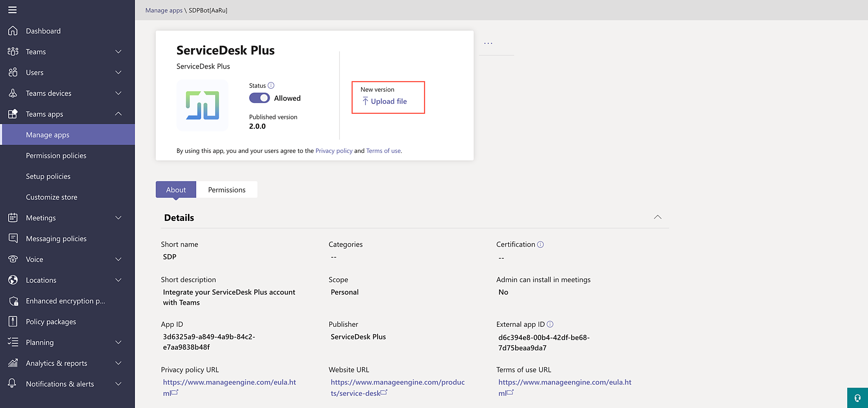The width and height of the screenshot is (868, 408).
Task: Click the more options ellipsis
Action: [488, 43]
